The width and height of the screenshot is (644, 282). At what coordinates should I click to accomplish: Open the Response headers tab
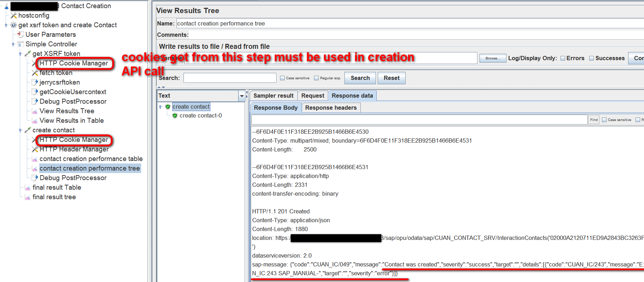[331, 108]
